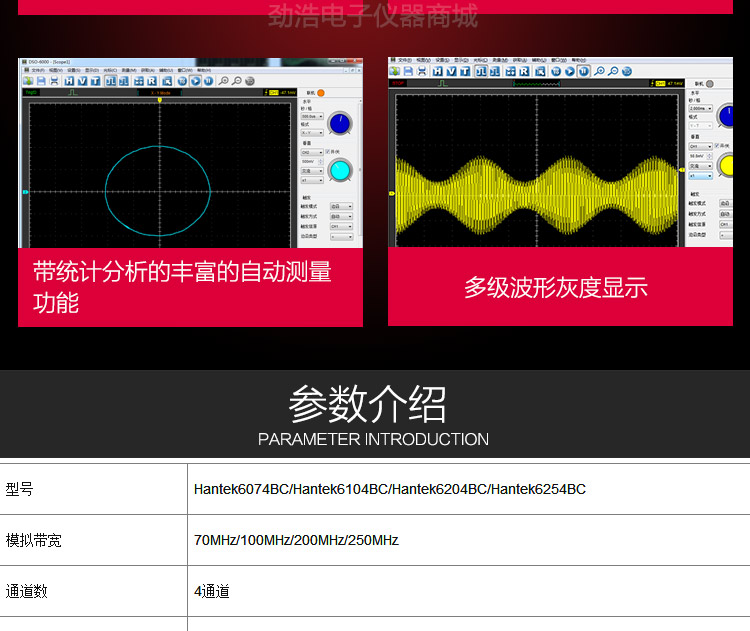The image size is (750, 631).
Task: Click the H button in left ellipse scope toolbar
Action: [x=69, y=81]
